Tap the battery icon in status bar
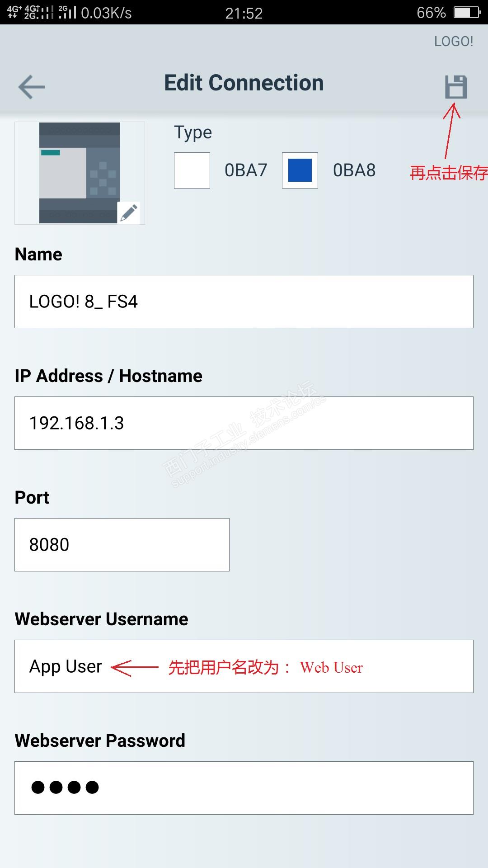The width and height of the screenshot is (488, 868). 467,12
